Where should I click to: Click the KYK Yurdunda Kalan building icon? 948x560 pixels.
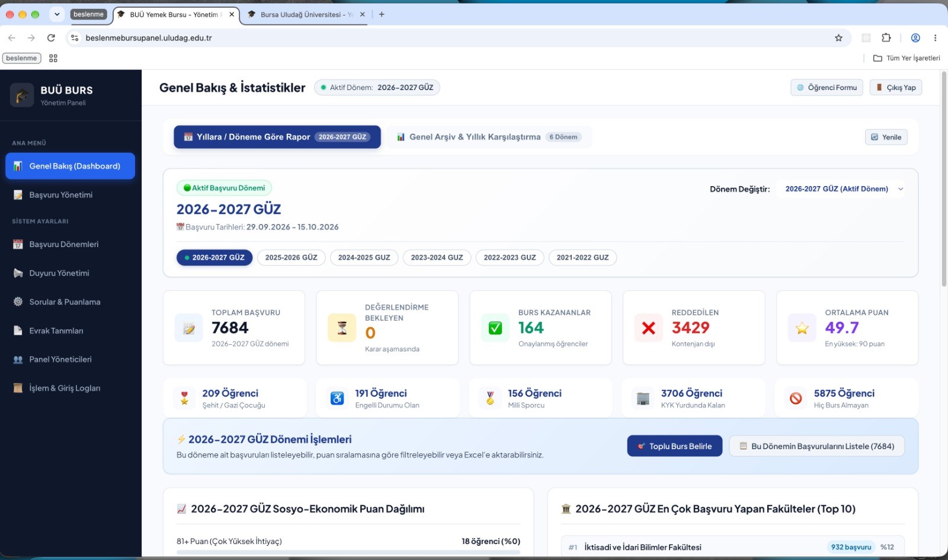[643, 398]
